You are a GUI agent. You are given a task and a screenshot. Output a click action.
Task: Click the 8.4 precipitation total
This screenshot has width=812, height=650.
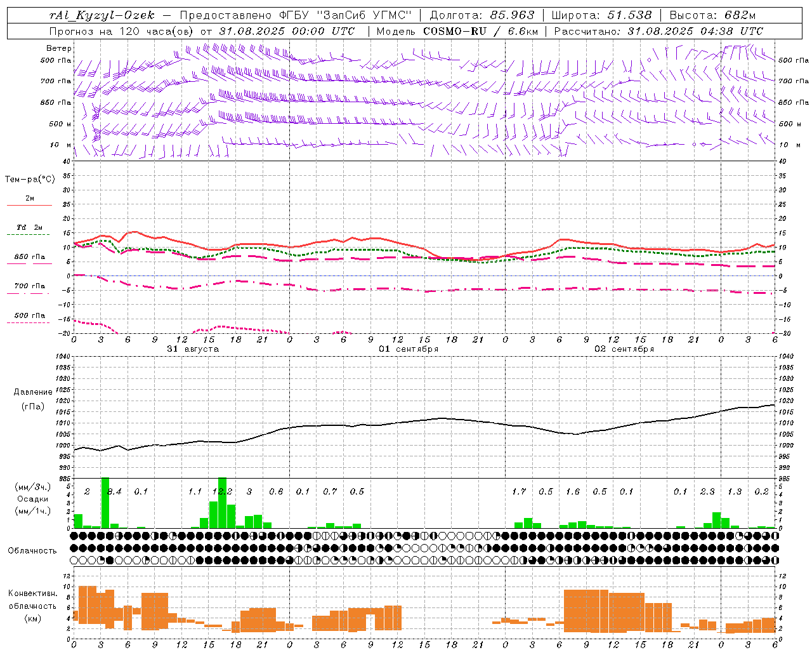click(114, 491)
